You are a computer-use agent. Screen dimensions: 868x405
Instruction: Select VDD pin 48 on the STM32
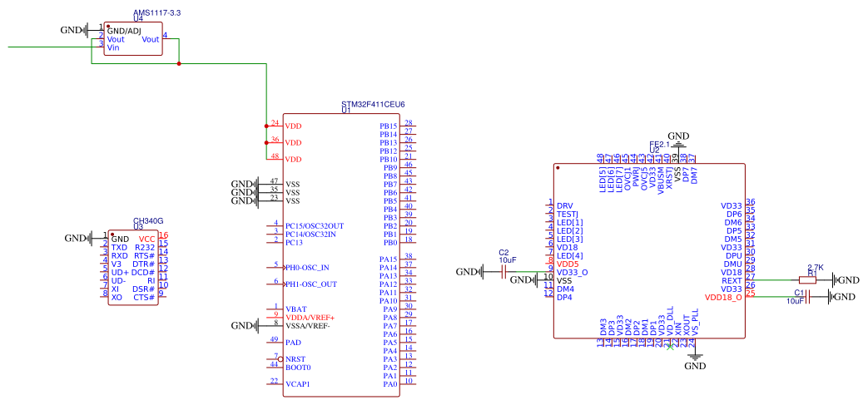click(293, 160)
